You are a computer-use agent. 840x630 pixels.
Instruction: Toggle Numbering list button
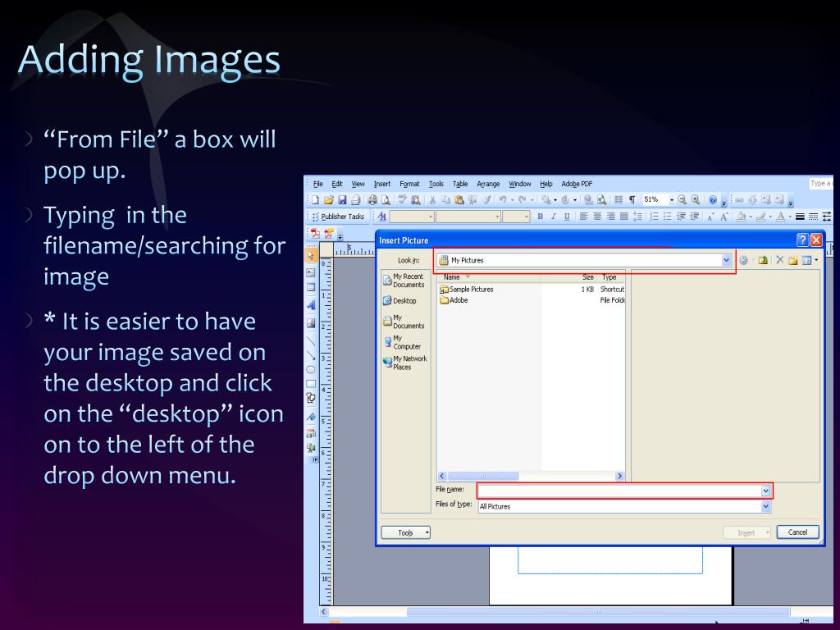pos(654,217)
